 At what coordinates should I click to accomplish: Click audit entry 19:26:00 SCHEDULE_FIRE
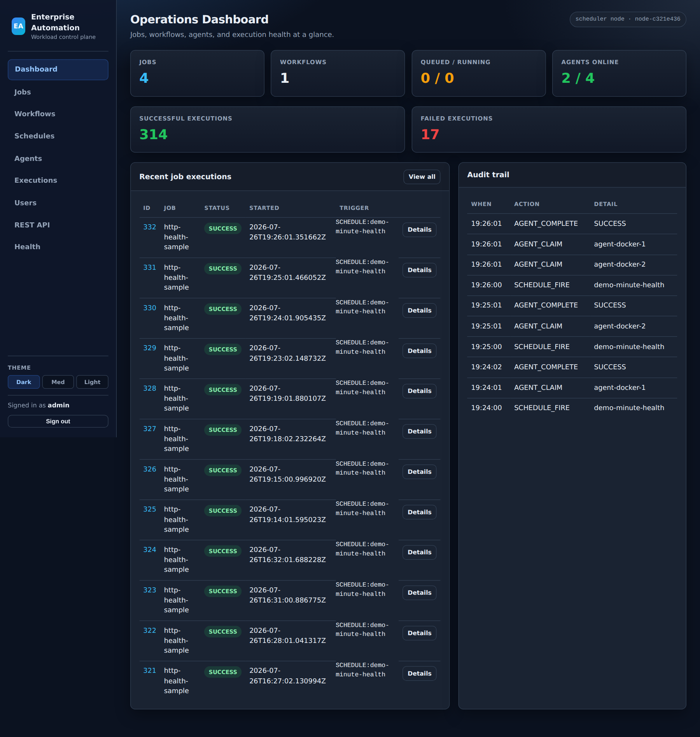(572, 285)
